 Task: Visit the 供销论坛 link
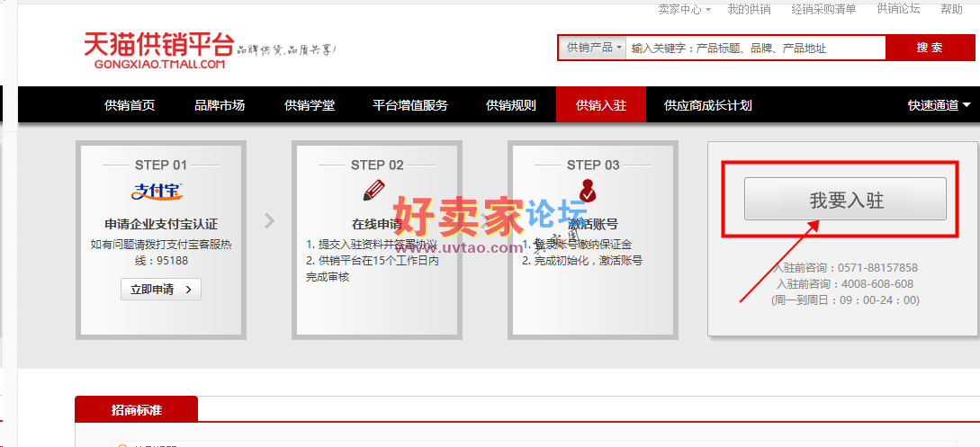coord(898,9)
